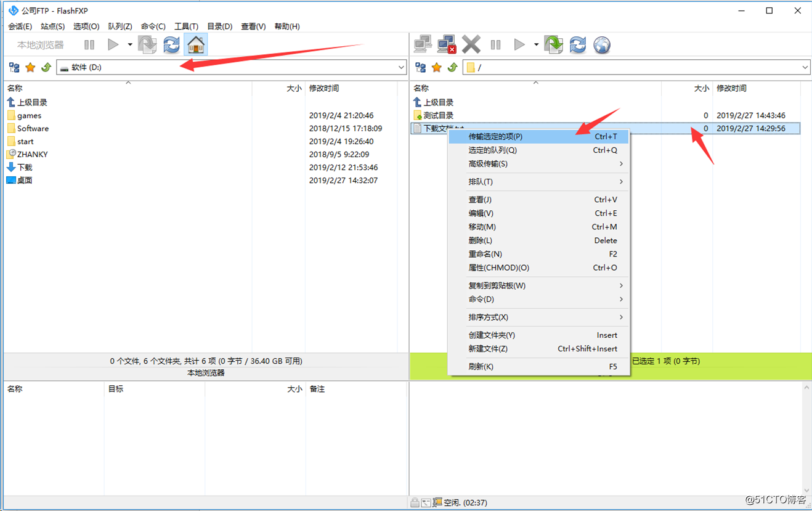Click the local pane transfer files icon
This screenshot has width=812, height=511.
(x=147, y=44)
